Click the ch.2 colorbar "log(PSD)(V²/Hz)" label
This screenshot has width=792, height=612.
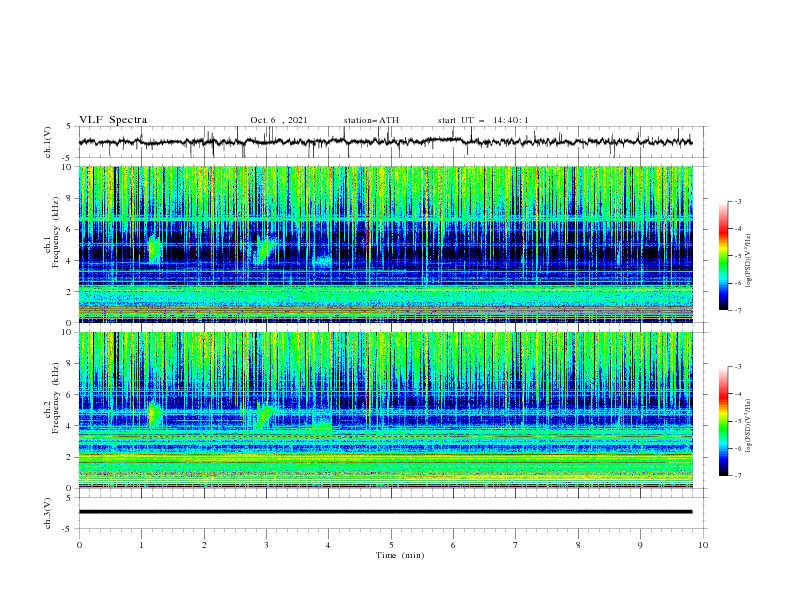(x=748, y=425)
